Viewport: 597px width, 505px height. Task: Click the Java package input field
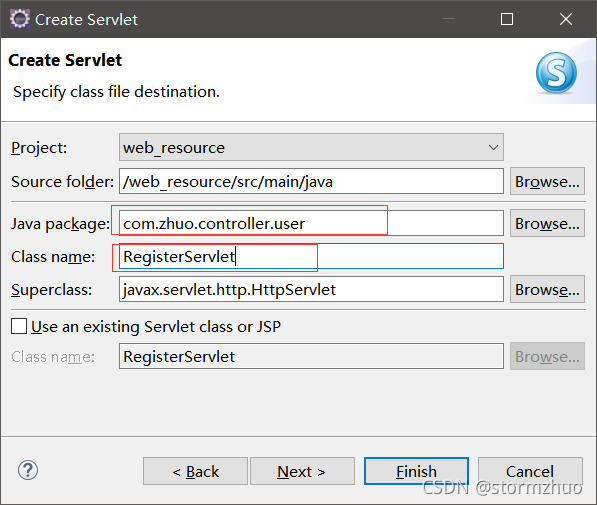click(x=311, y=223)
